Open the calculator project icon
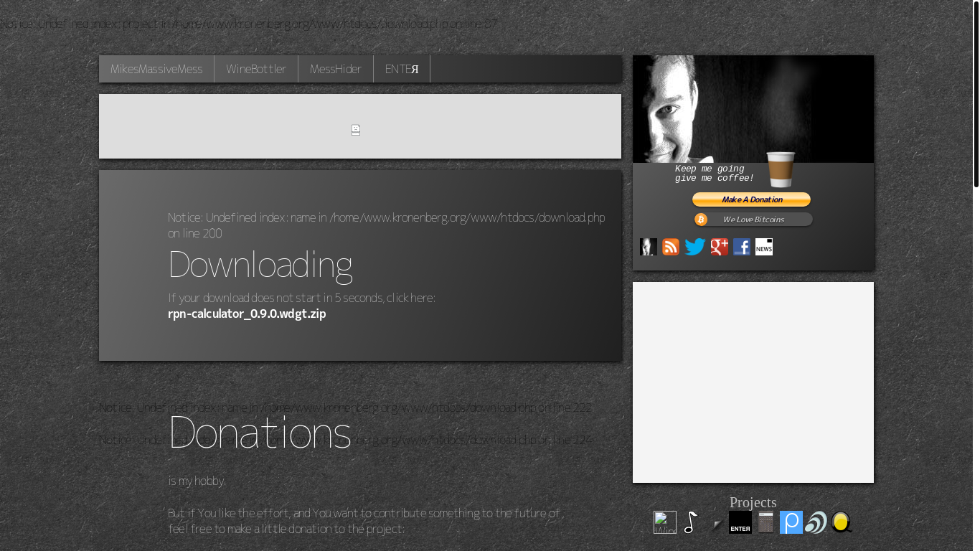980x551 pixels. (x=766, y=522)
